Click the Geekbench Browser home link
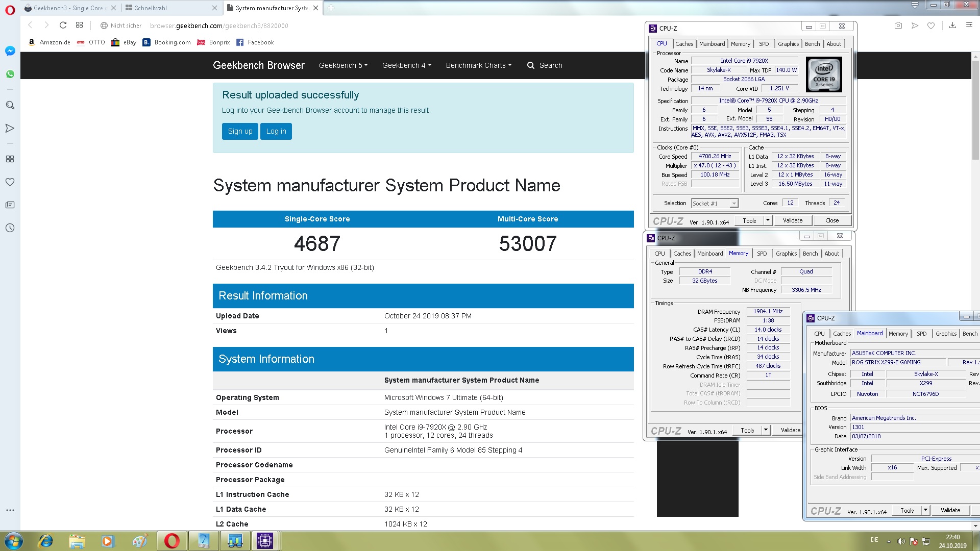This screenshot has height=551, width=980. pos(258,65)
